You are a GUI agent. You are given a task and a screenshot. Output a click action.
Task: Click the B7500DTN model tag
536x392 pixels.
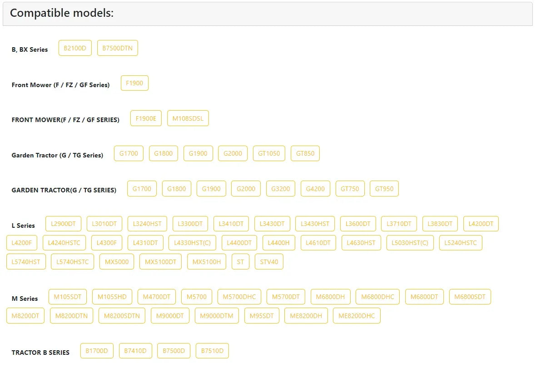pos(117,48)
